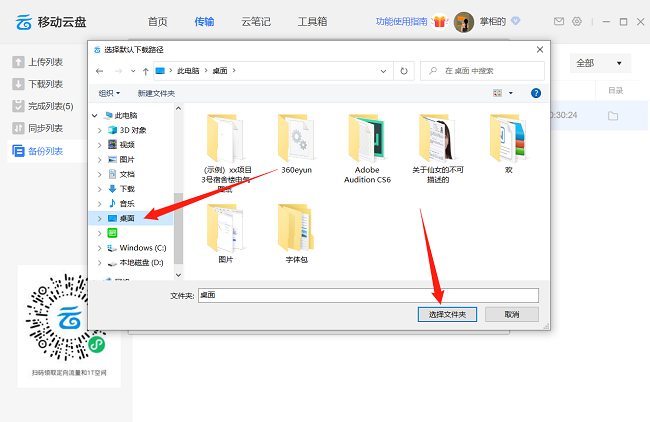Open the 全部 filter dropdown

point(600,63)
